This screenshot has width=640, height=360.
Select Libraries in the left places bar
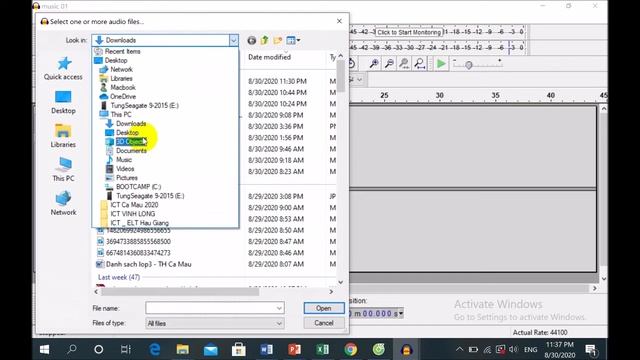[x=63, y=136]
